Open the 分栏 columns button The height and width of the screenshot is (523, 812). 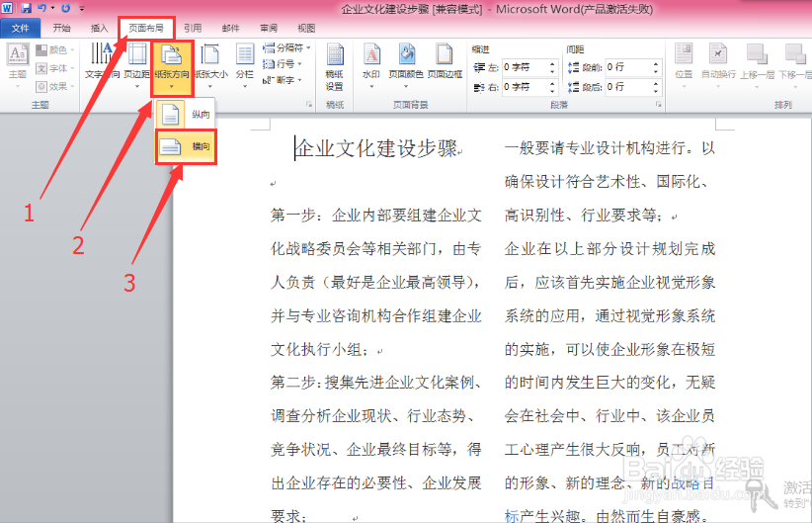[x=244, y=65]
